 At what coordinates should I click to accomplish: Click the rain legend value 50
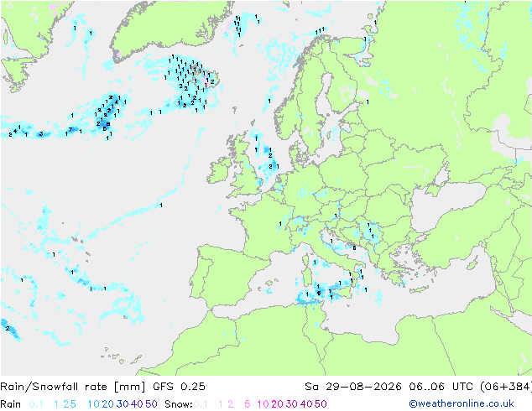151,404
